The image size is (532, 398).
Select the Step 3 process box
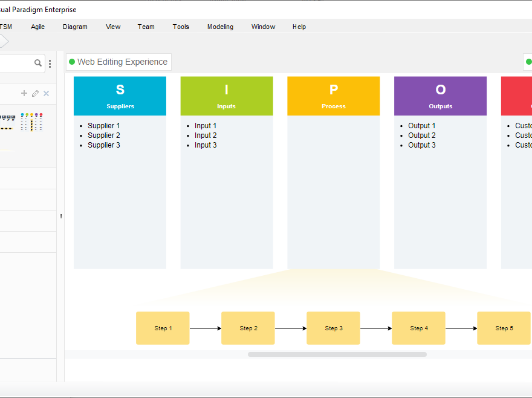pyautogui.click(x=333, y=328)
